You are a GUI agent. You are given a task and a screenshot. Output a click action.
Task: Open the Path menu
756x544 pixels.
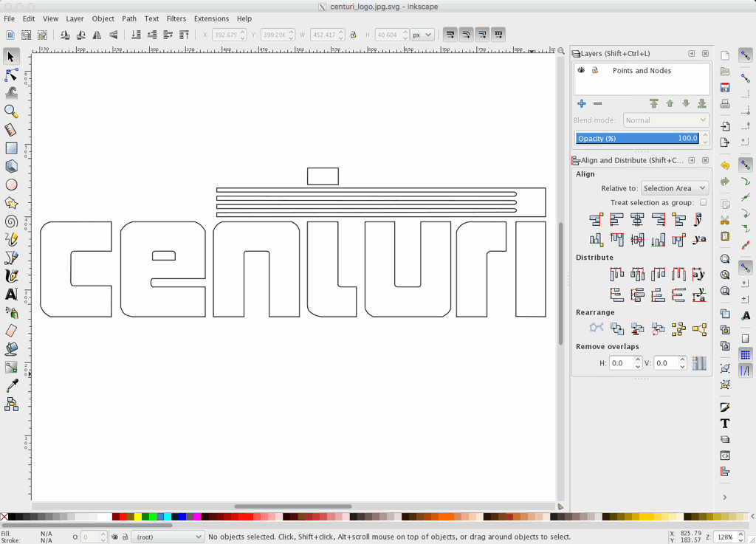[128, 18]
